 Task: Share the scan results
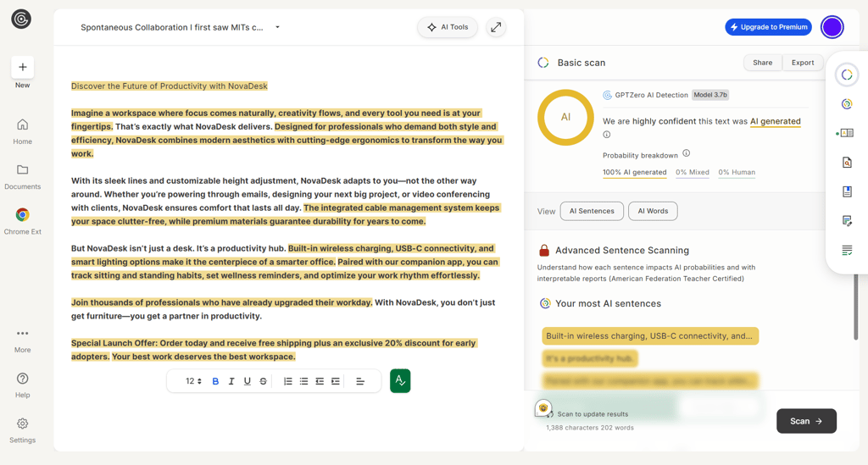coord(762,63)
